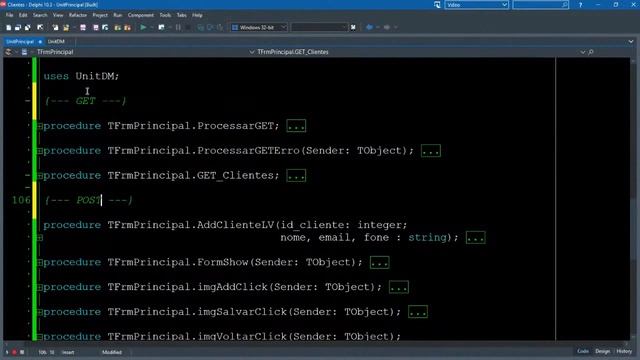This screenshot has height=360, width=640.
Task: Expand the FormShow procedure fold marker
Action: click(40, 262)
